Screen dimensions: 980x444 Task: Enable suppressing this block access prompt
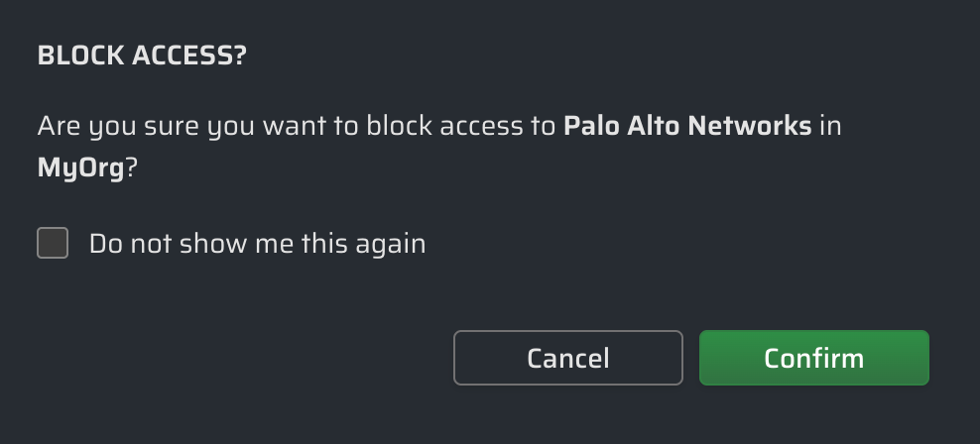53,243
